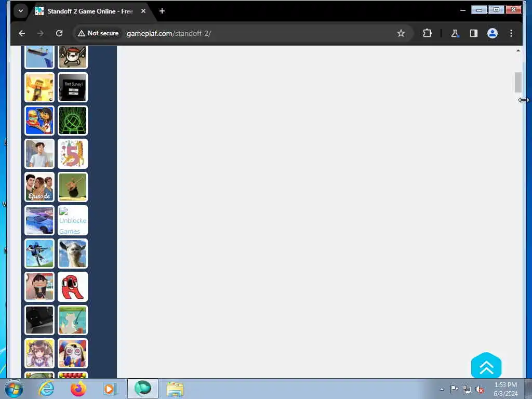Viewport: 532px width, 399px height.
Task: Select the Standoff 2 Game Online tab
Action: click(89, 11)
